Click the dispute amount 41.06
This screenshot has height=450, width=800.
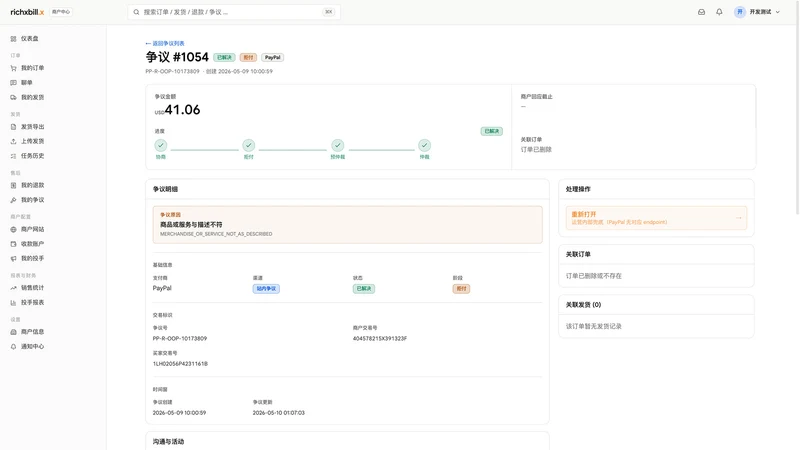point(182,110)
